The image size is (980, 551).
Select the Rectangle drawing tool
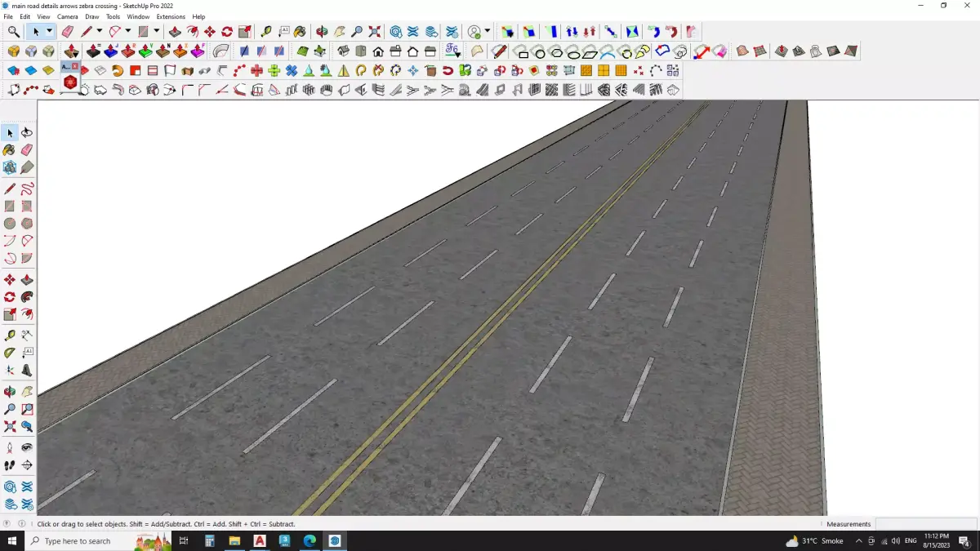(144, 31)
